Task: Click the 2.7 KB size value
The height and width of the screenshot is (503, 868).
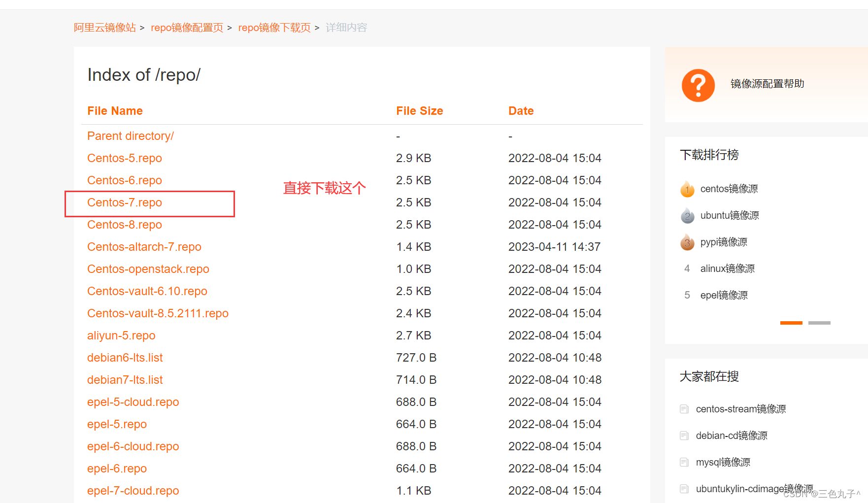Action: 414,335
